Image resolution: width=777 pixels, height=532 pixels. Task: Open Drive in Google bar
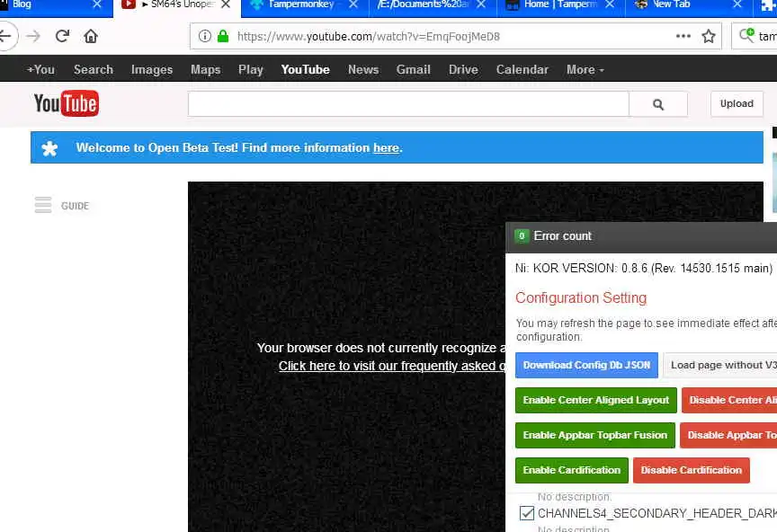[463, 70]
